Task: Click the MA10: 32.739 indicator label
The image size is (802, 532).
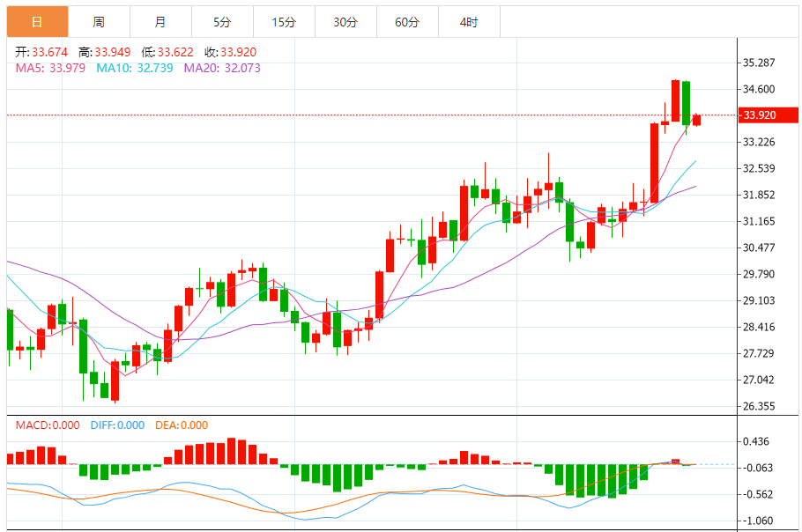Action: point(135,68)
